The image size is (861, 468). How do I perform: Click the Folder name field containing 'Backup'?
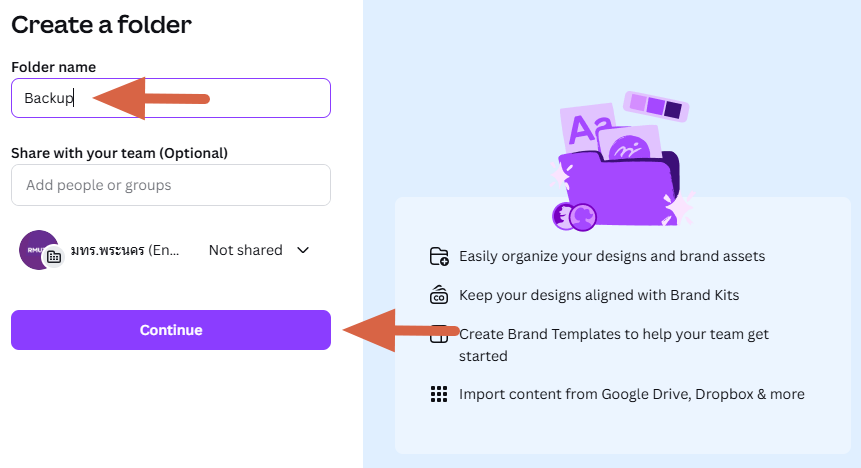pyautogui.click(x=171, y=98)
